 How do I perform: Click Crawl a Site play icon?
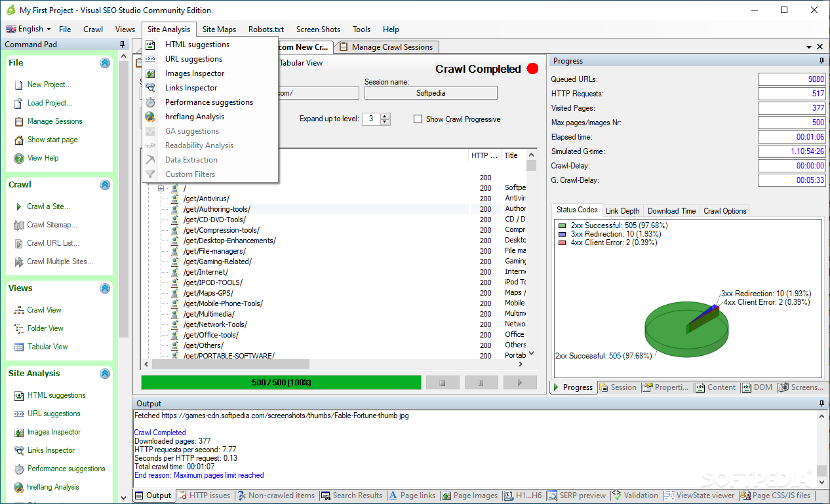point(19,206)
